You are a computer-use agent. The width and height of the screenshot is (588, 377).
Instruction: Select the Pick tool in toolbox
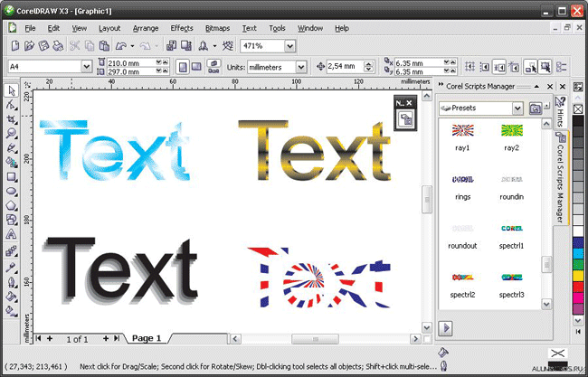click(x=11, y=90)
